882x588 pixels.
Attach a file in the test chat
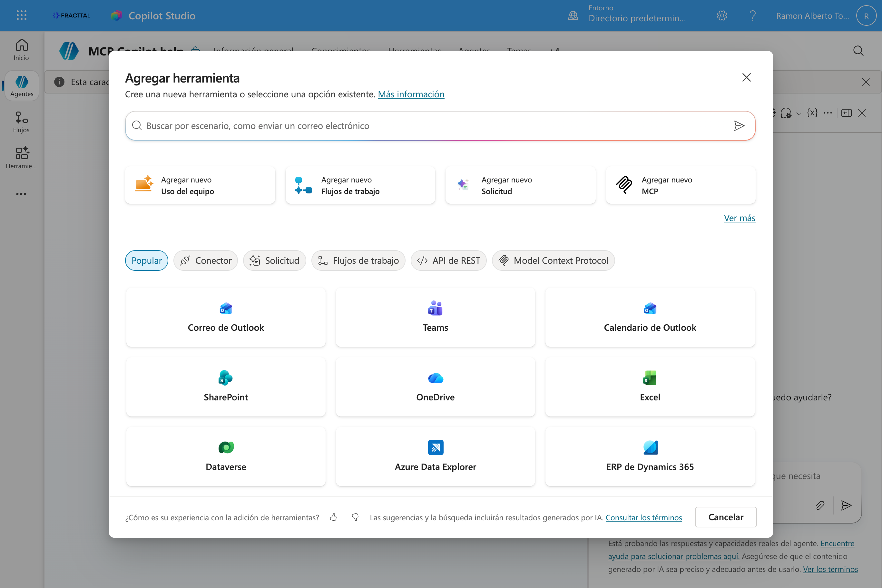(x=820, y=505)
